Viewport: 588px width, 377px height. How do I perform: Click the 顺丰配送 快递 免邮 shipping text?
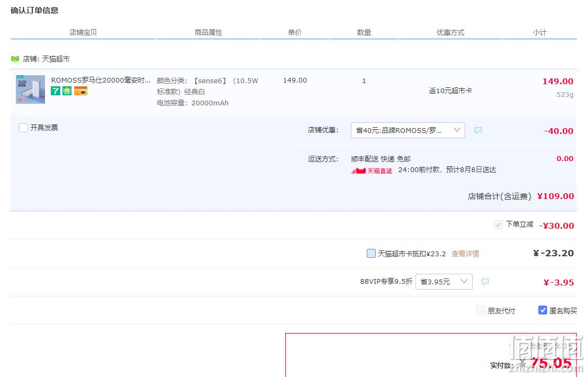click(381, 159)
